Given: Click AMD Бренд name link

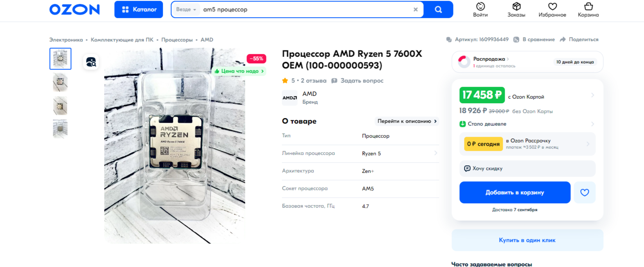Looking at the screenshot, I should (x=310, y=97).
